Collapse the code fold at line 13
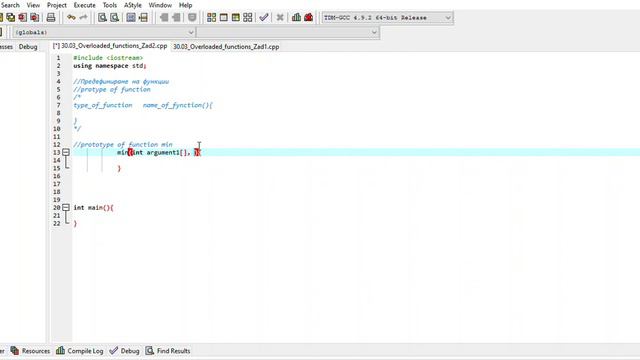This screenshot has width=640, height=360. click(66, 152)
